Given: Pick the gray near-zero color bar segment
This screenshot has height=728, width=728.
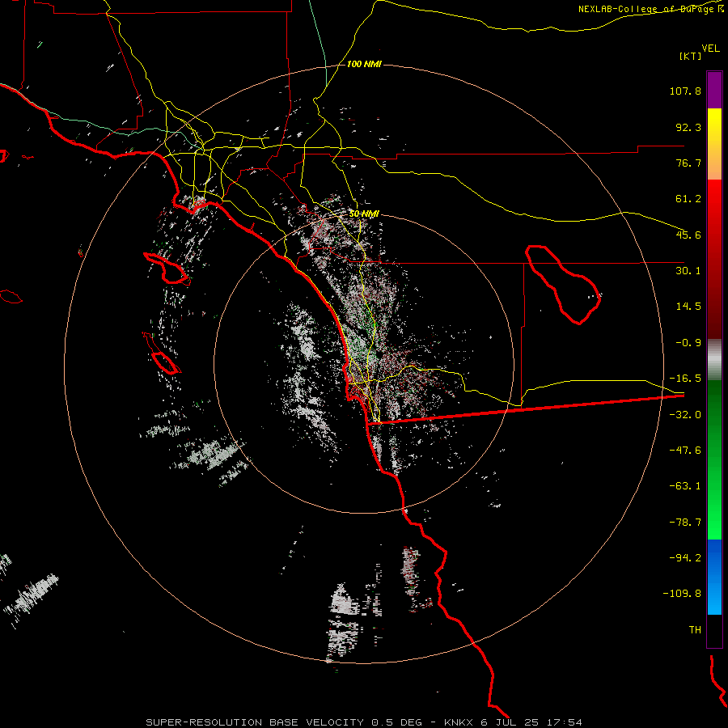Looking at the screenshot, I should [714, 360].
